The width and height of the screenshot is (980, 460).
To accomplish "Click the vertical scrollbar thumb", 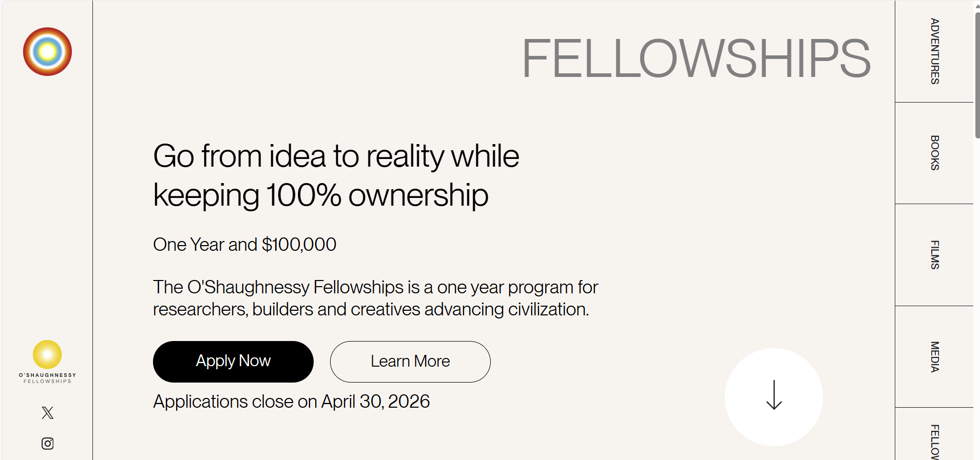I will point(977,74).
